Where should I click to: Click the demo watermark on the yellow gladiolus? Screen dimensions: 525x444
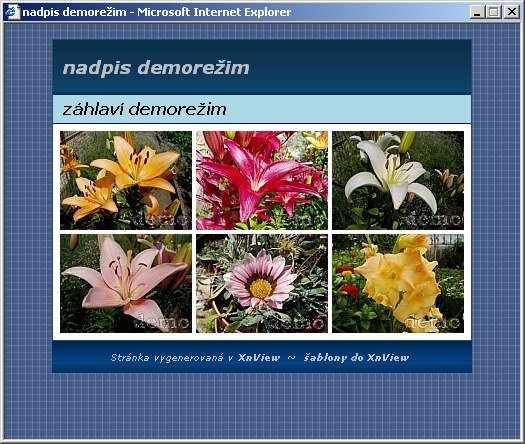pos(433,322)
